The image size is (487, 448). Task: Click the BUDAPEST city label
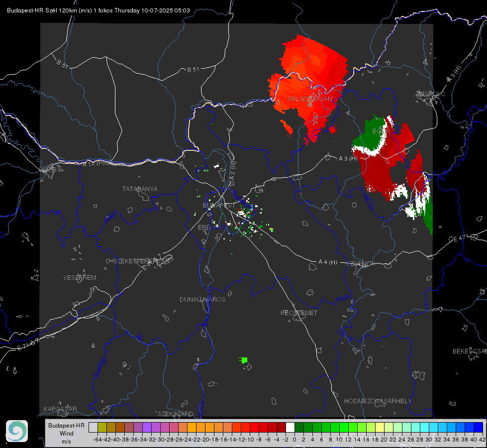point(219,206)
